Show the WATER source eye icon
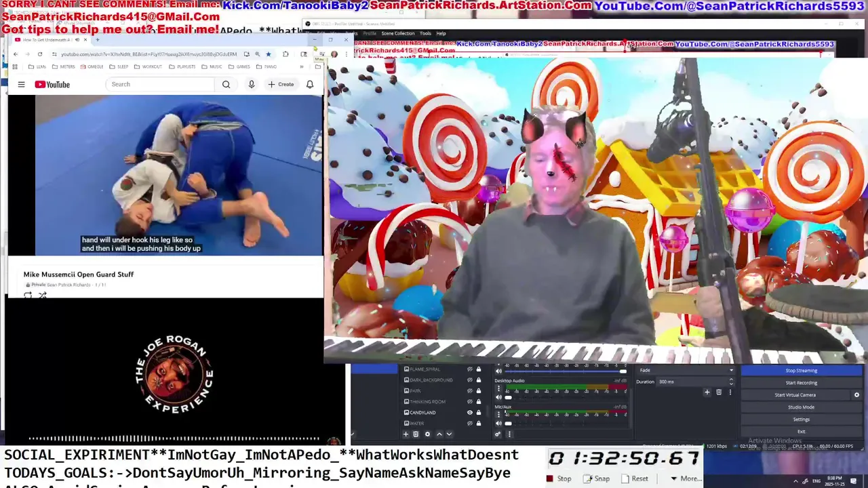 [470, 423]
